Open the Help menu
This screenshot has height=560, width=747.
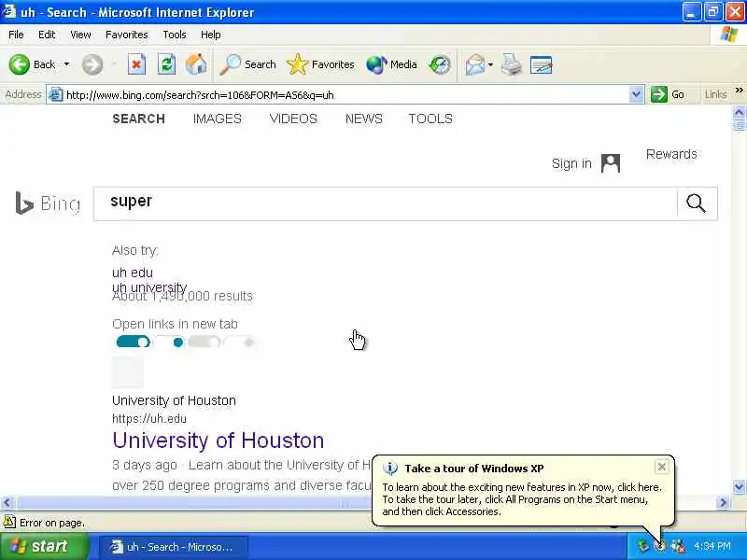tap(211, 35)
